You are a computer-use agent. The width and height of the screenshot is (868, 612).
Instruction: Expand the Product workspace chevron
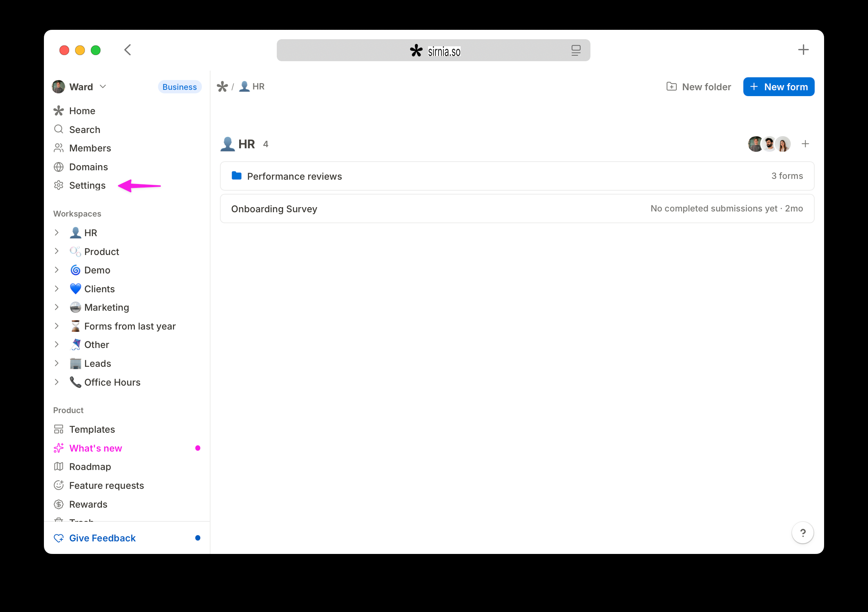click(56, 251)
